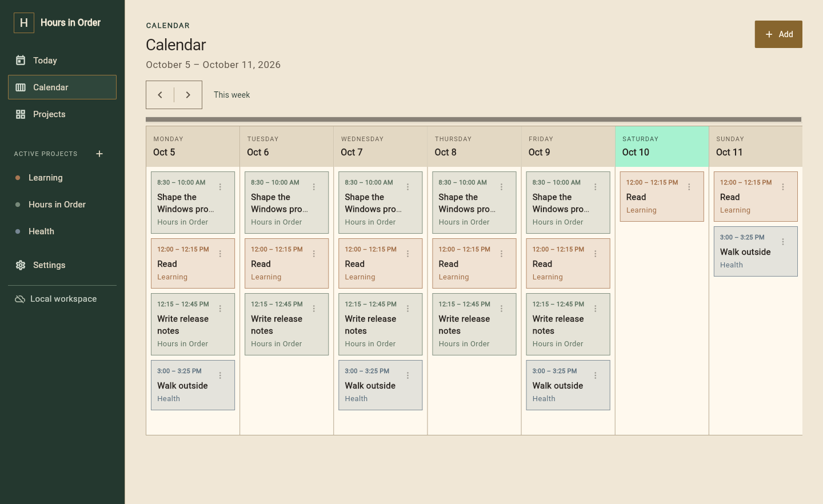This screenshot has width=823, height=504.
Task: Click the Settings gear icon in the sidebar
Action: point(21,265)
